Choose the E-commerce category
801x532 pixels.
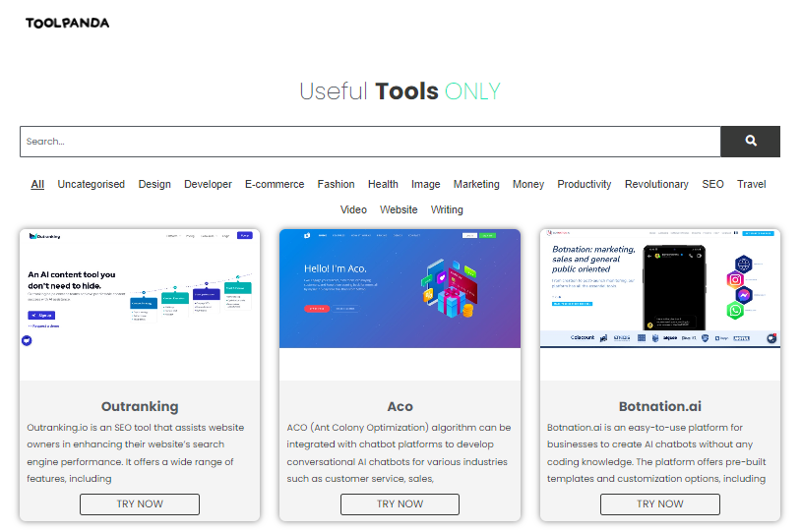[x=275, y=184]
